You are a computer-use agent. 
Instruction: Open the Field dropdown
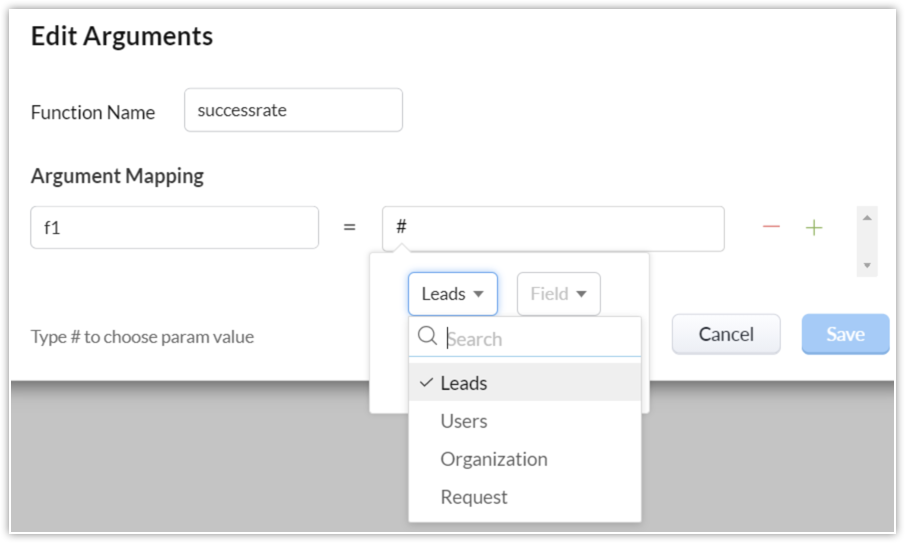coord(558,294)
